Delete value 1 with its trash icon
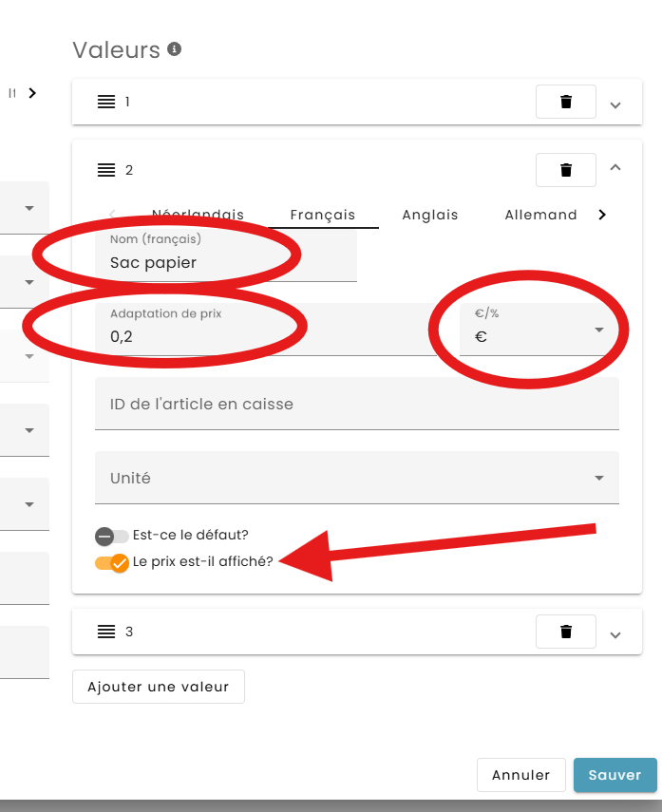 click(566, 102)
